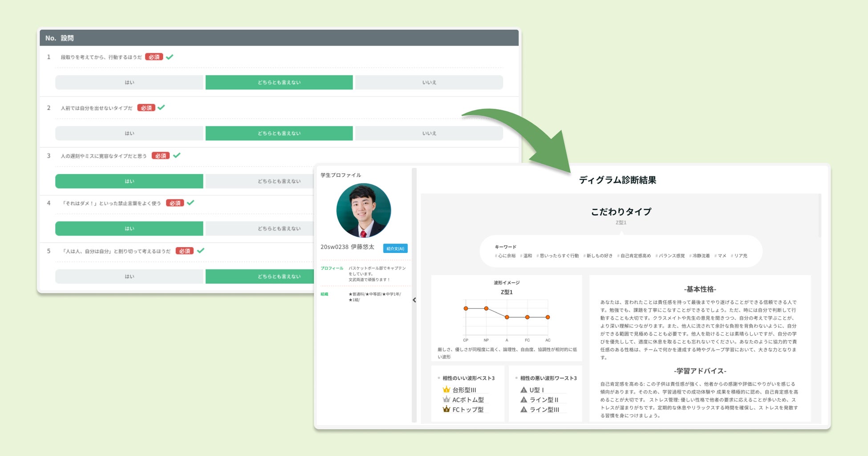This screenshot has height=456, width=868.
Task: Click the warning triangle beside ライン型III
Action: (x=524, y=409)
